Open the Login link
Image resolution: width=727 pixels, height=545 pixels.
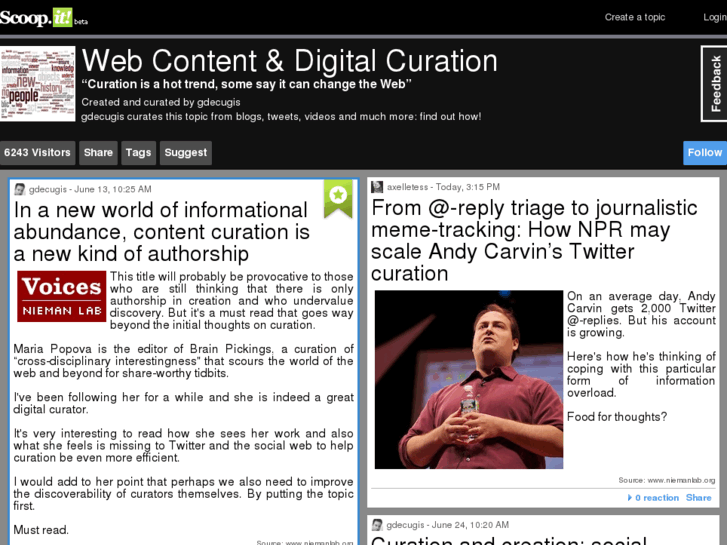pos(714,17)
